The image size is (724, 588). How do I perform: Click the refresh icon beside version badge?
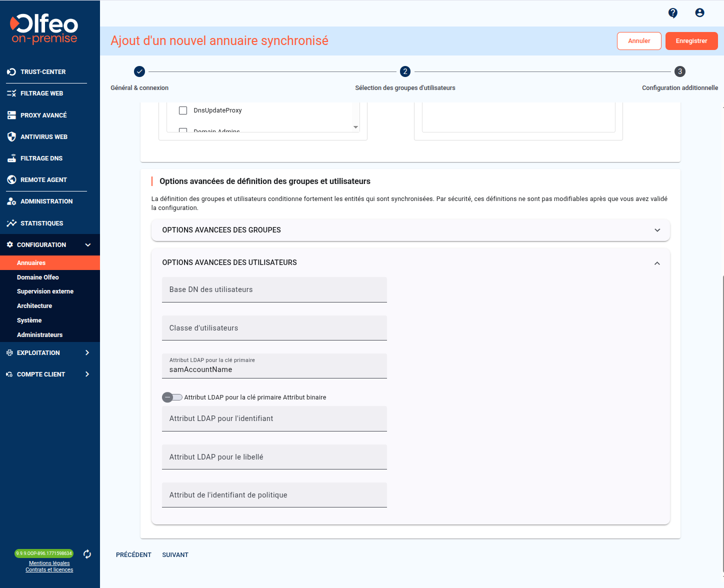87,554
